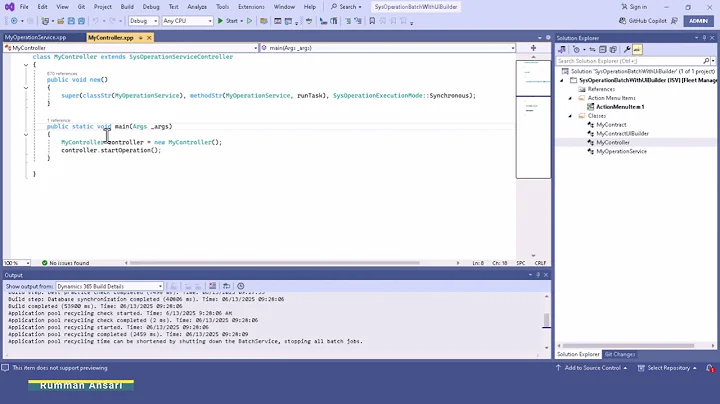Click the Output panel vertical scrollbar thumb
Screen dimensions: 720x404
(x=546, y=320)
